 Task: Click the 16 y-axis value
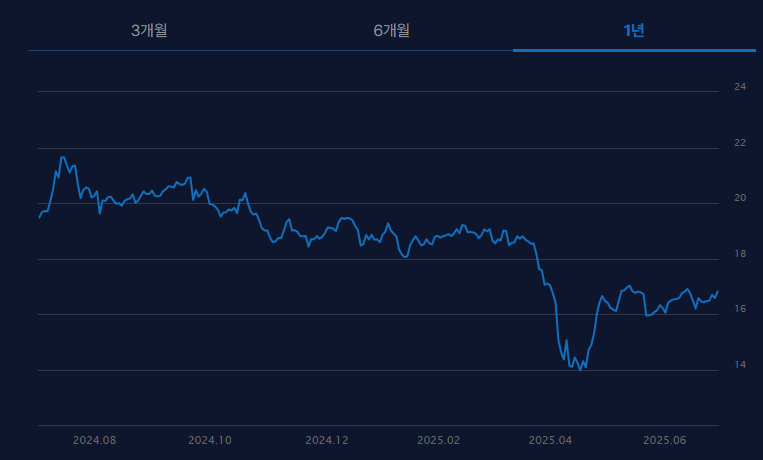(x=740, y=309)
